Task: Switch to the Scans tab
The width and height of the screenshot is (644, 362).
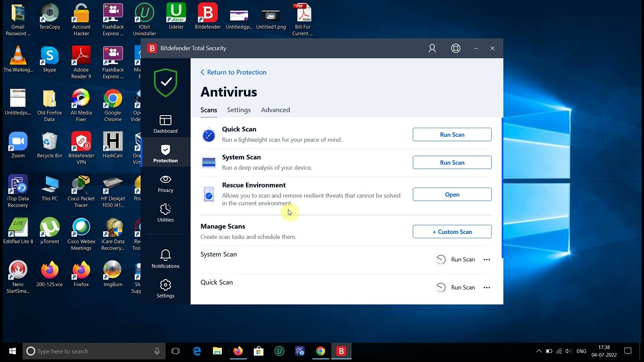Action: [209, 110]
